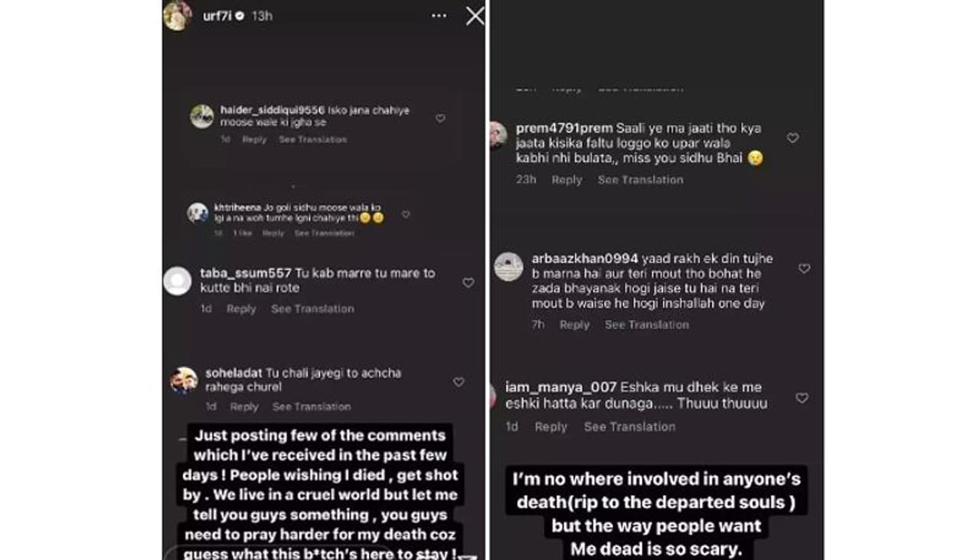Reply to iam_manya_007's comment
The image size is (980, 560).
pyautogui.click(x=550, y=427)
